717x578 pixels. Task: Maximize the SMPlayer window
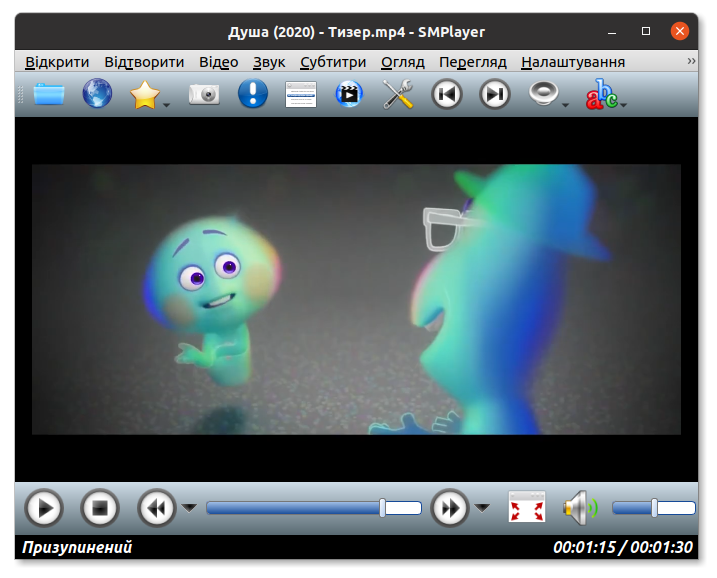point(646,31)
